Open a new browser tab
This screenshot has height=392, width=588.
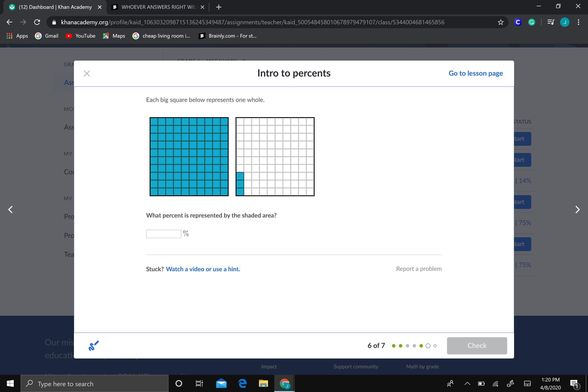pyautogui.click(x=219, y=7)
